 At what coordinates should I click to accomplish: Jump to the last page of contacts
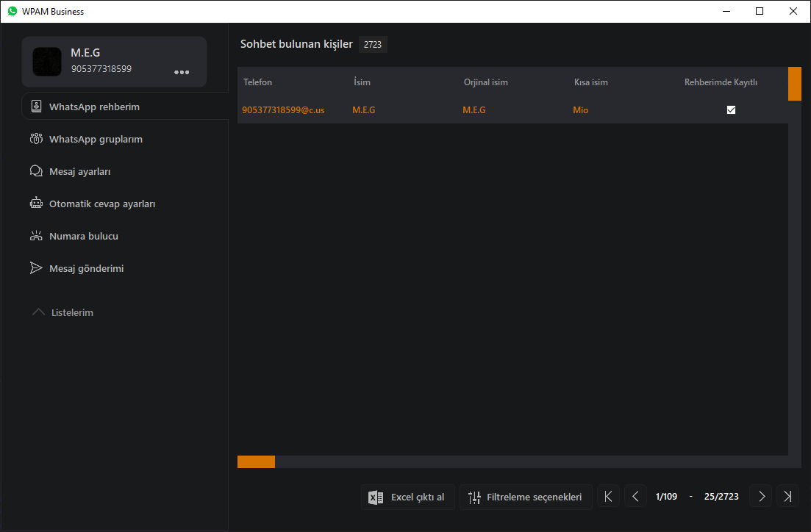[x=787, y=497]
